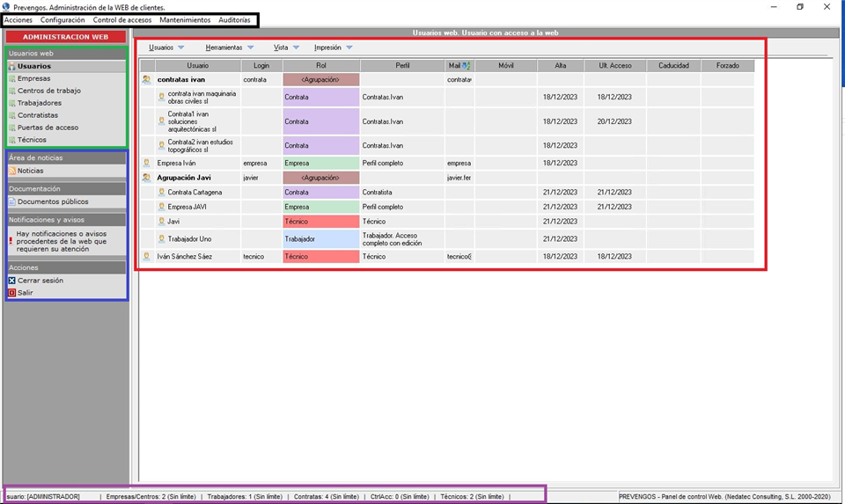Click the Documentos públicos document icon
Viewport: 845px width, 504px height.
point(12,201)
